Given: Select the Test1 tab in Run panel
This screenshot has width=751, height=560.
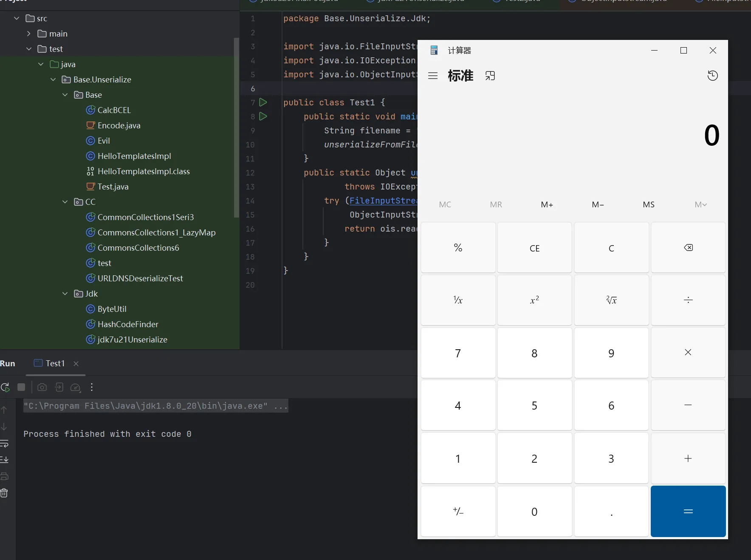Looking at the screenshot, I should point(55,363).
